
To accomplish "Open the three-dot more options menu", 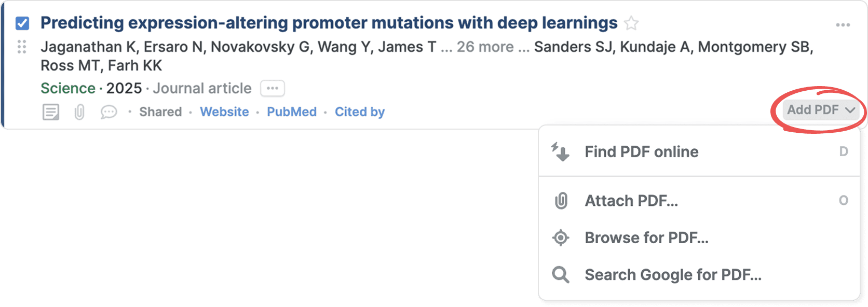I will pos(843,25).
